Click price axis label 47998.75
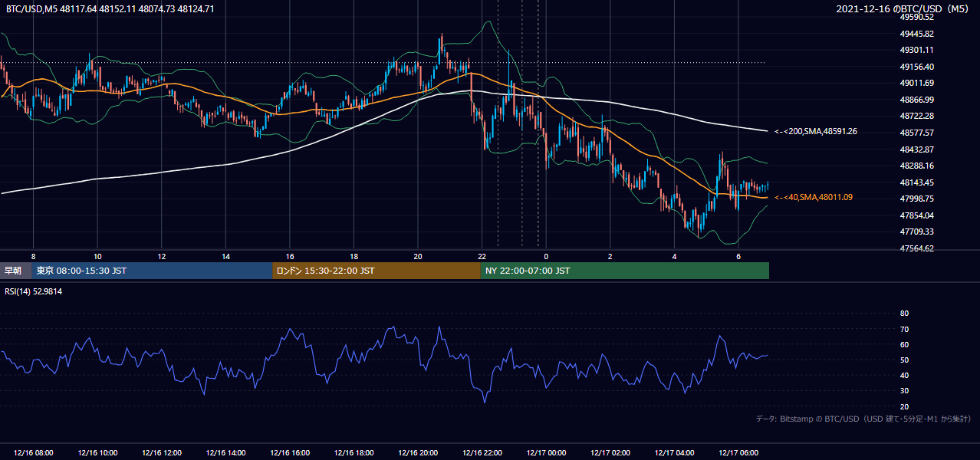 click(x=916, y=199)
